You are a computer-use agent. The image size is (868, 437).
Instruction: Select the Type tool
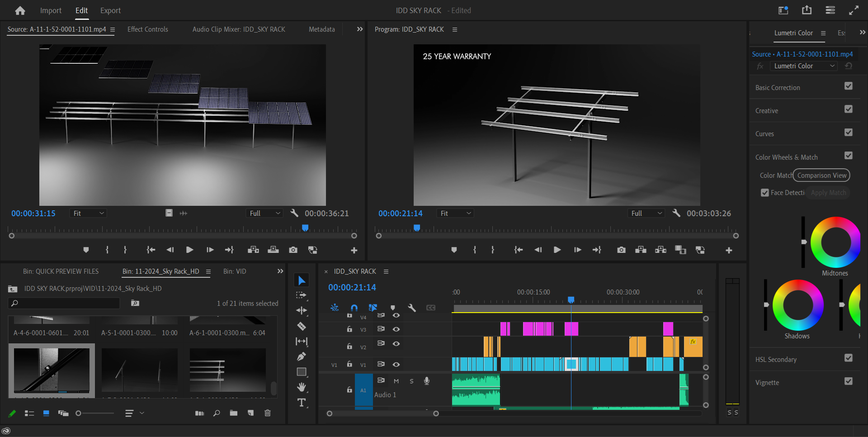pyautogui.click(x=302, y=403)
